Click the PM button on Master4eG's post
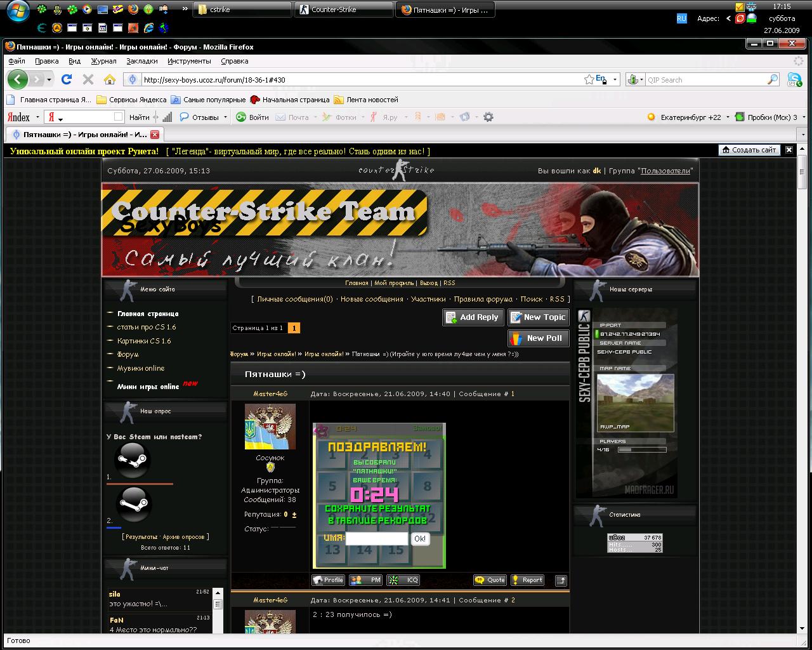Image resolution: width=812 pixels, height=650 pixels. (x=366, y=580)
